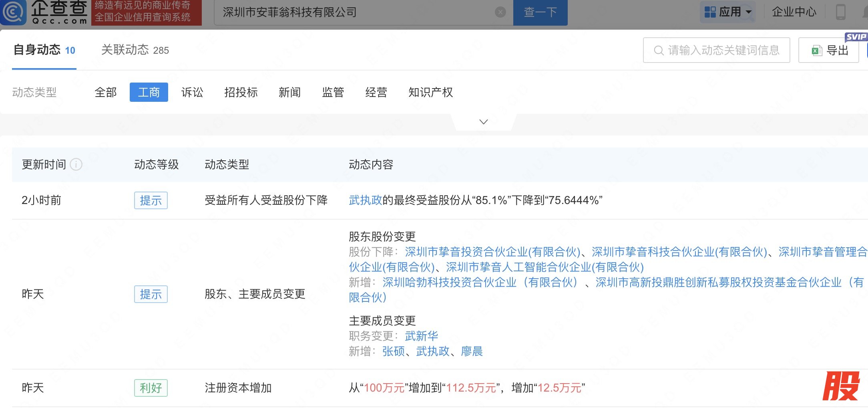Click the info icon beside 更新时间
868x408 pixels.
pyautogui.click(x=76, y=164)
